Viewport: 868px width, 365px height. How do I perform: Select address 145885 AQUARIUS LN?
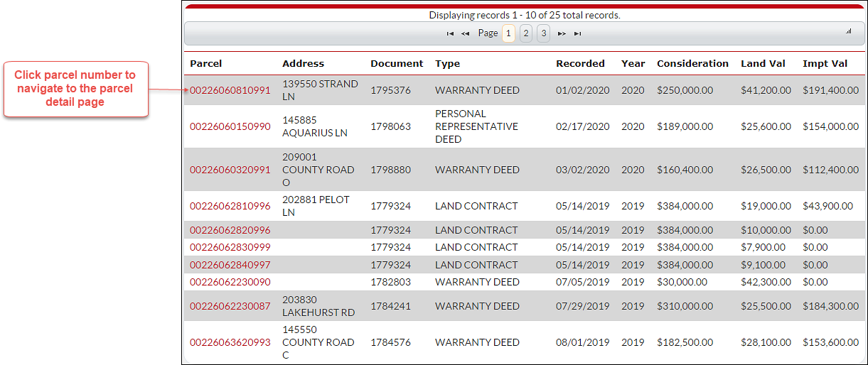point(315,126)
